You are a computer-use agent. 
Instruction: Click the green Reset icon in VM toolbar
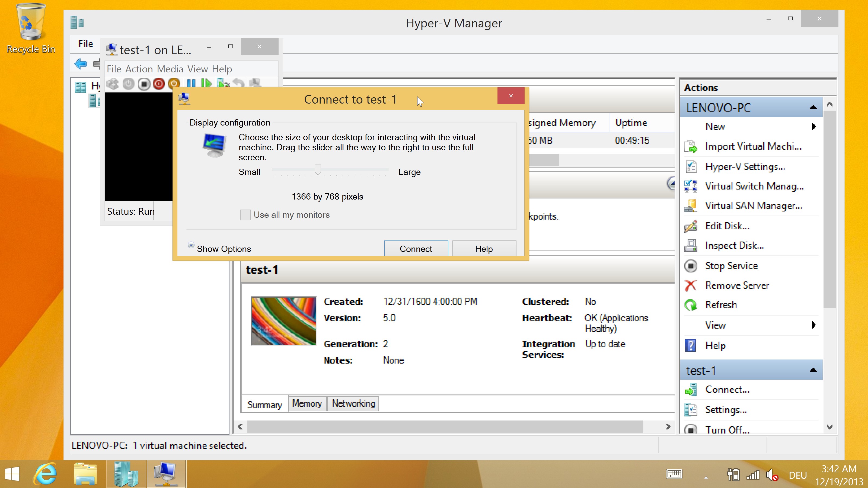point(206,83)
